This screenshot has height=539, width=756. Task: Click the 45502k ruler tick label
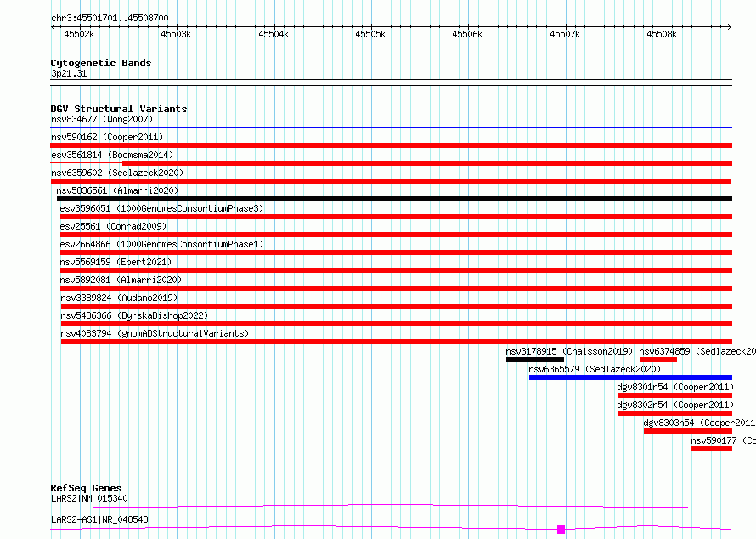(79, 34)
